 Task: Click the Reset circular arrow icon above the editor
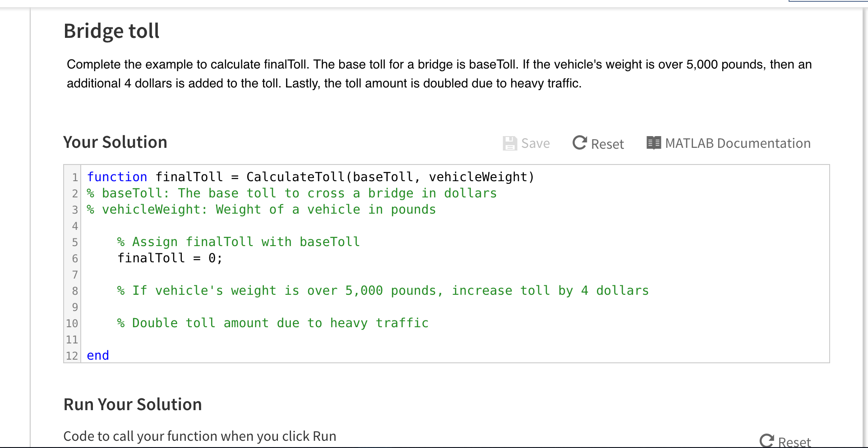tap(580, 142)
